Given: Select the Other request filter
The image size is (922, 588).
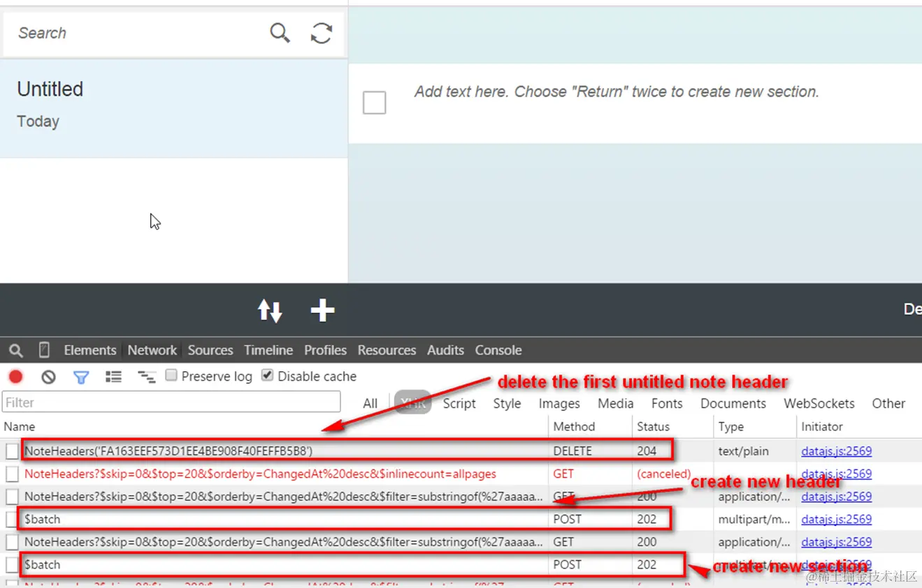Looking at the screenshot, I should (x=888, y=403).
